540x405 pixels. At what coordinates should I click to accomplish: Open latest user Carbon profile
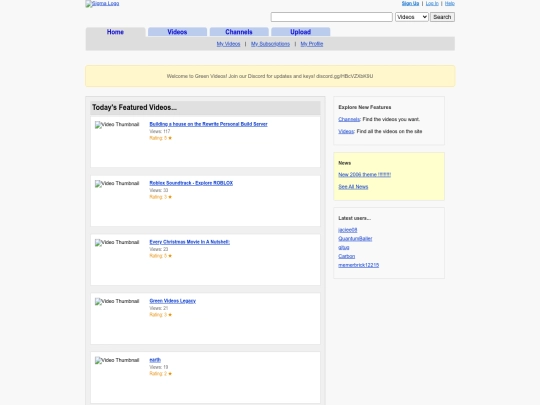346,256
